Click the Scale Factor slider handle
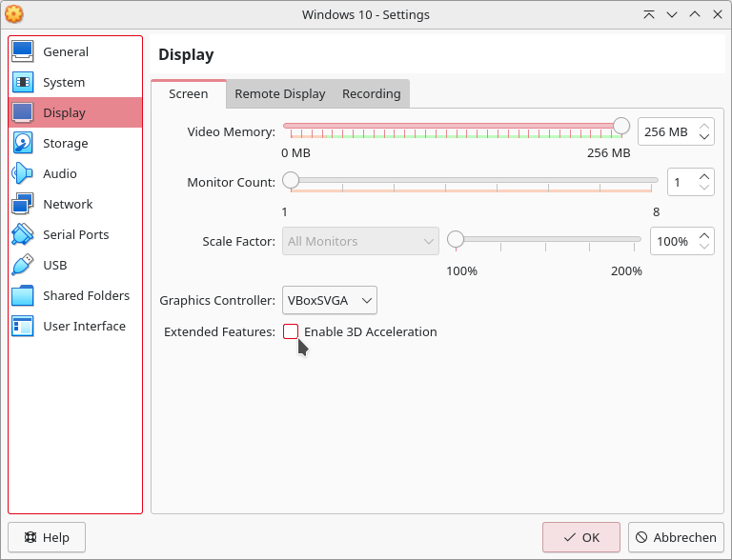 456,239
